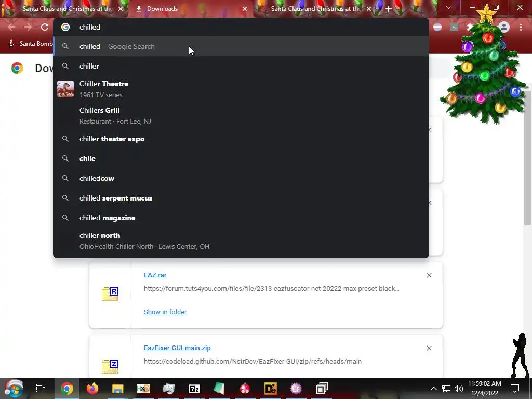Open the 7-Zip taskbar icon

194,389
